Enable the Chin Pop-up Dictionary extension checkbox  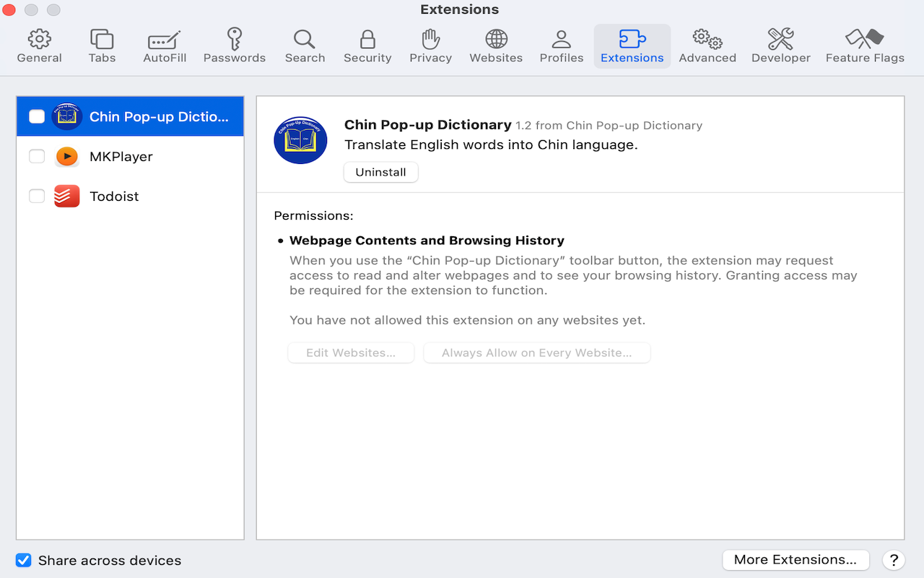37,116
